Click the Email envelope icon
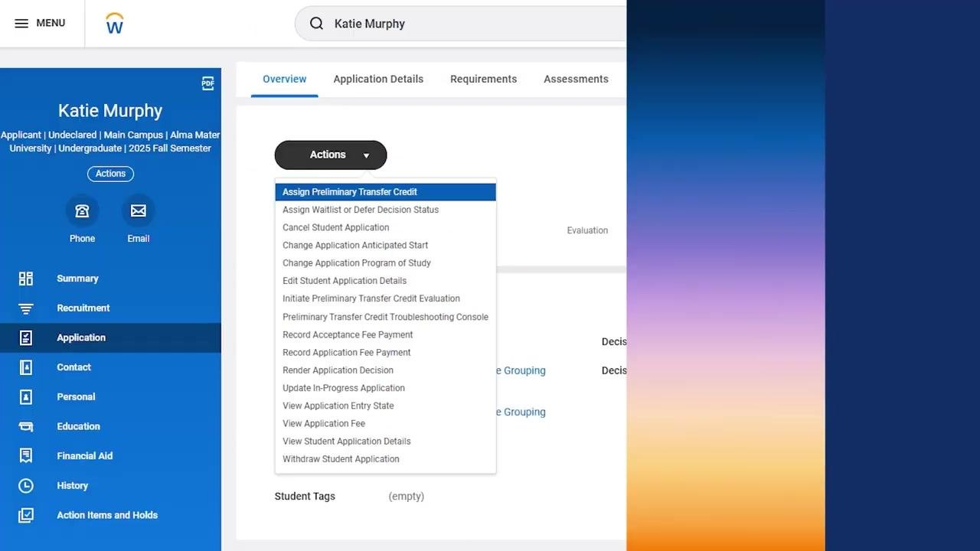Image resolution: width=980 pixels, height=551 pixels. pos(139,210)
